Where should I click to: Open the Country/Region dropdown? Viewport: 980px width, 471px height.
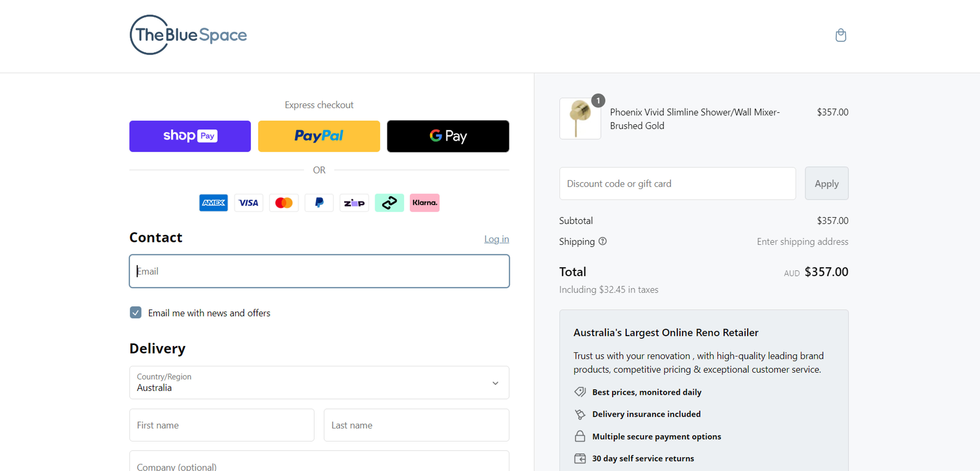319,382
